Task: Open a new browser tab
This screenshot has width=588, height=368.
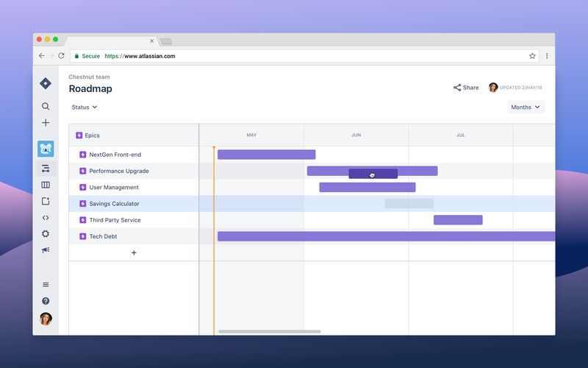Action: point(166,41)
